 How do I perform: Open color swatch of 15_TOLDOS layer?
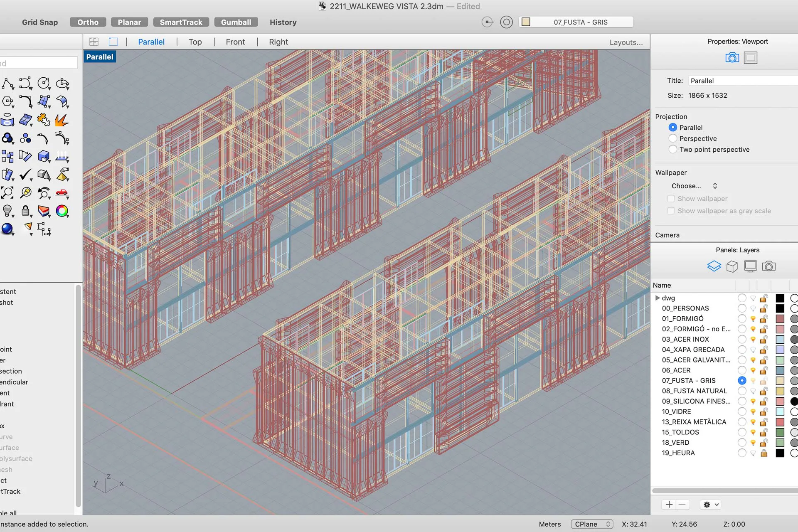pos(780,432)
